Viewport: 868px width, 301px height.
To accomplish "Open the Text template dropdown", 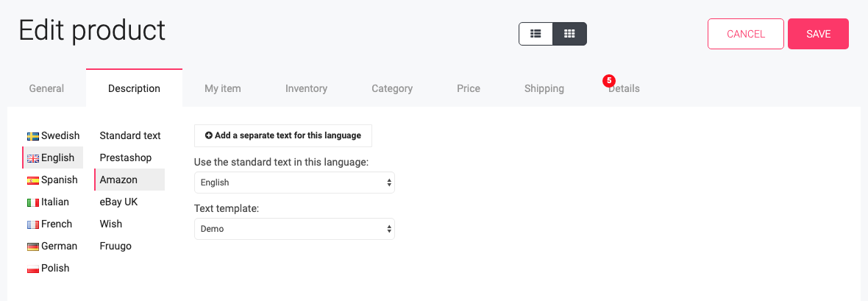I will (x=294, y=228).
